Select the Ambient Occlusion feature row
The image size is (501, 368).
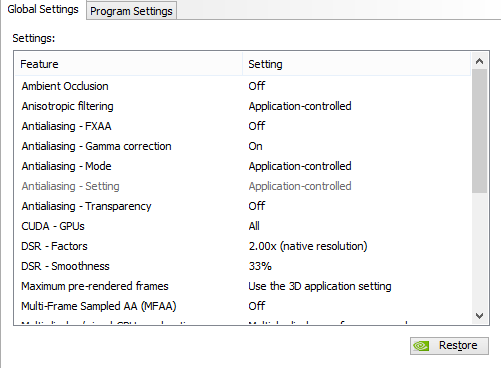(243, 86)
